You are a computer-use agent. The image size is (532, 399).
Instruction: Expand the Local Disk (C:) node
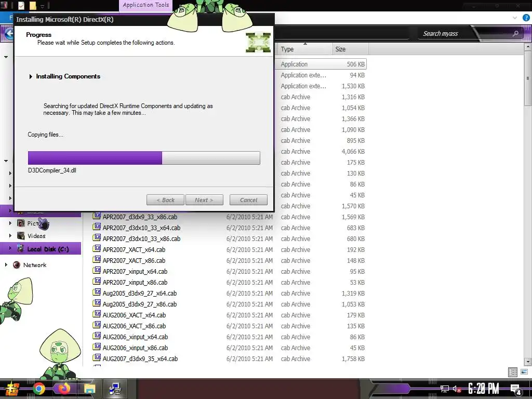(x=10, y=249)
